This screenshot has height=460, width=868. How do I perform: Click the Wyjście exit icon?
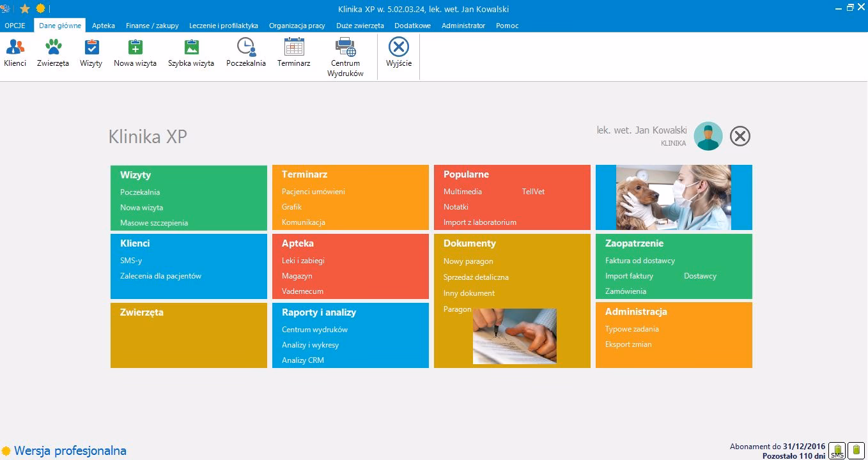pyautogui.click(x=399, y=48)
